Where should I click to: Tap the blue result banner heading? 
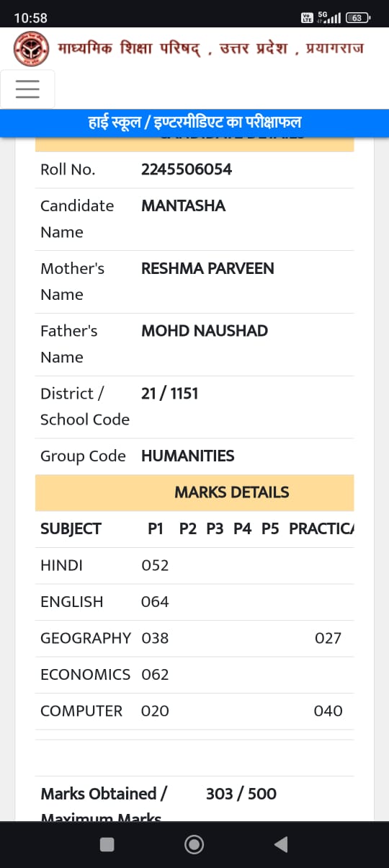click(x=194, y=123)
